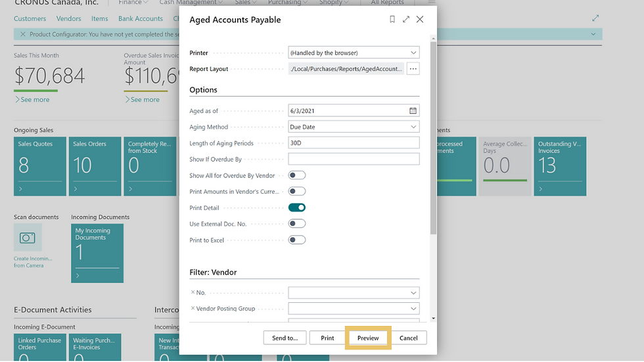Click the CRONUS Canada, Inc. company name
This screenshot has width=644, height=362.
pyautogui.click(x=57, y=3)
